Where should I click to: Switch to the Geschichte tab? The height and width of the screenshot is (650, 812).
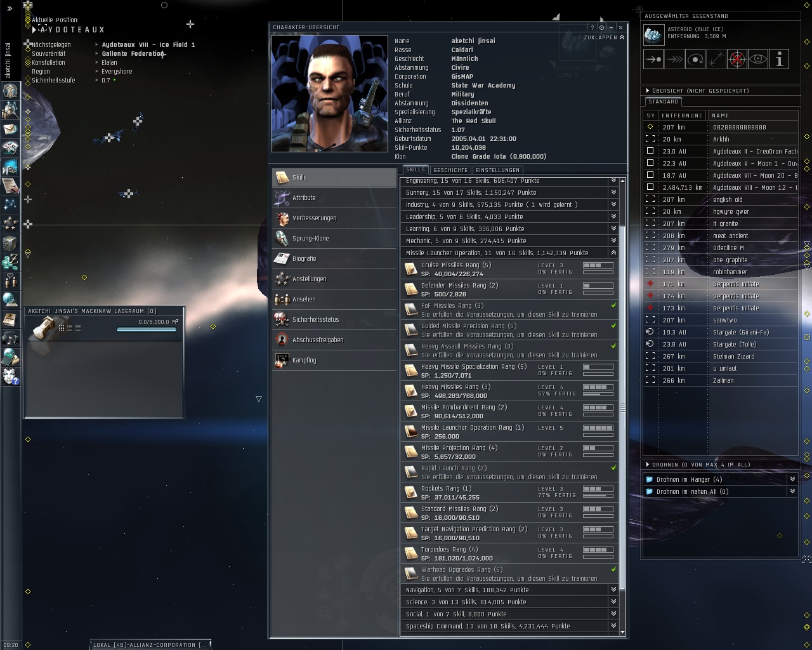tap(450, 170)
